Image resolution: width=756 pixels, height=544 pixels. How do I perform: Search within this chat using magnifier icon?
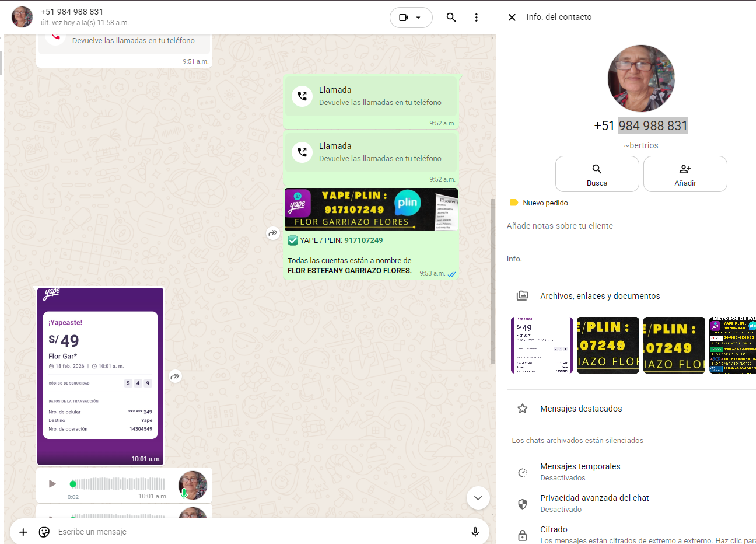pos(451,18)
